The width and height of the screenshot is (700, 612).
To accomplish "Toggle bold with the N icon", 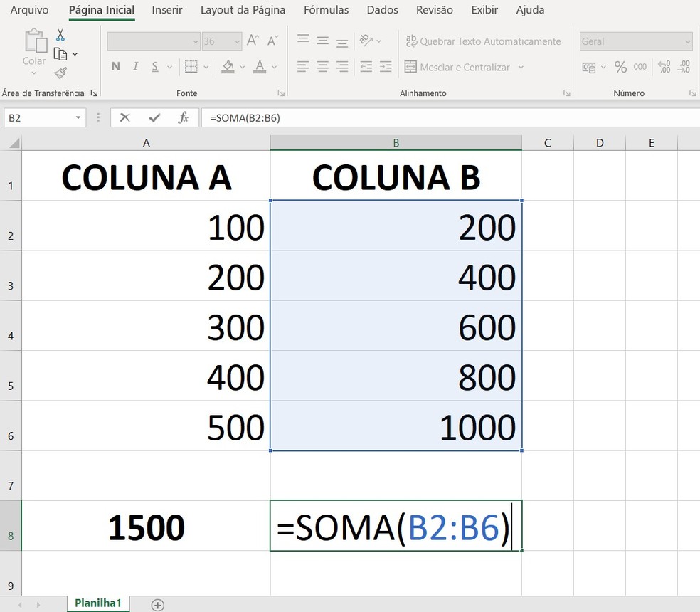I will pos(115,66).
